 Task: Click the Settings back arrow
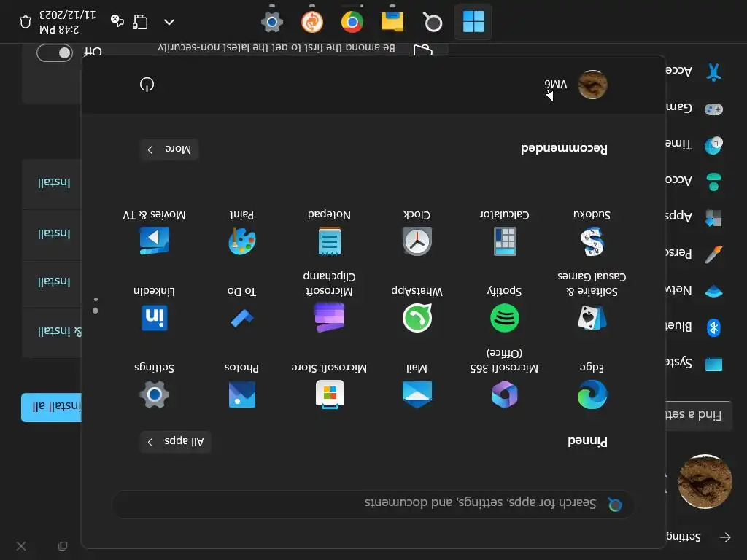tap(725, 537)
